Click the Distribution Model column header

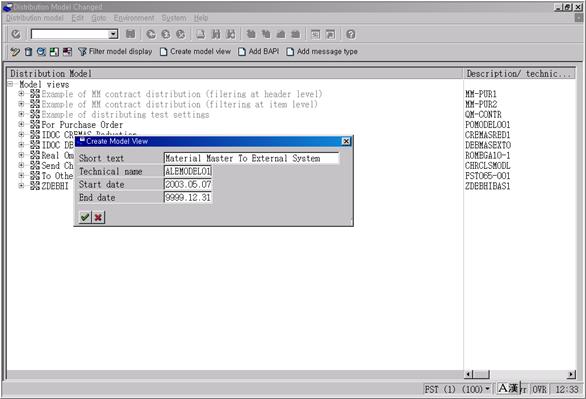click(235, 74)
